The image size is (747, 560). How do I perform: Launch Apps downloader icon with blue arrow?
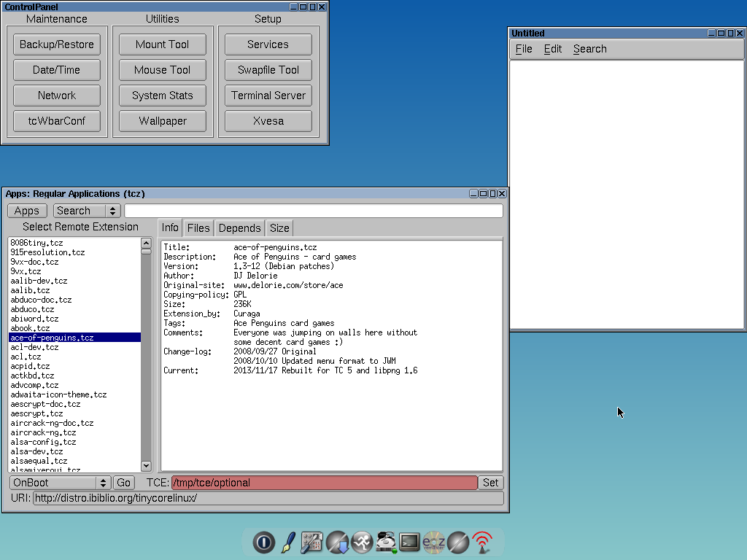[x=336, y=542]
